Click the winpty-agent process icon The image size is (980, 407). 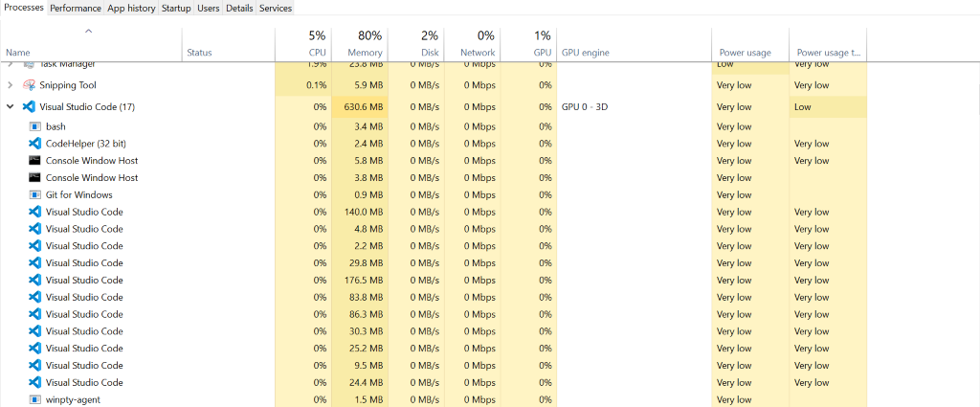pyautogui.click(x=34, y=399)
